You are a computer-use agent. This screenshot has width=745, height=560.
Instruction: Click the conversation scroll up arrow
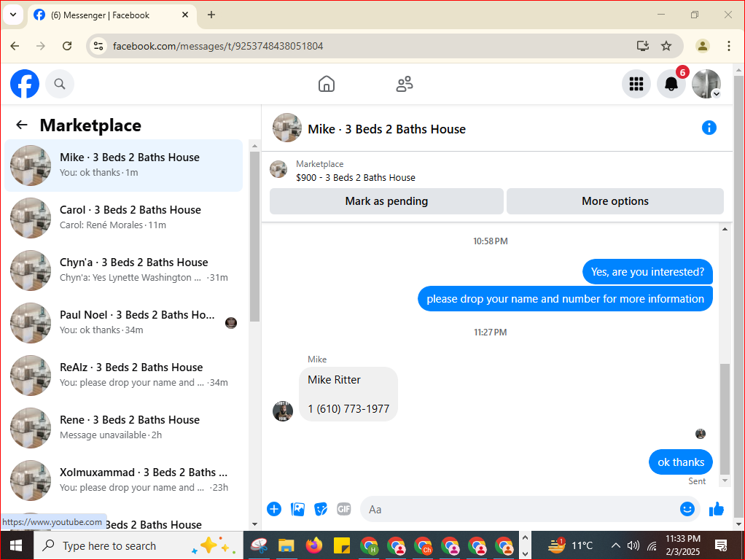[725, 229]
